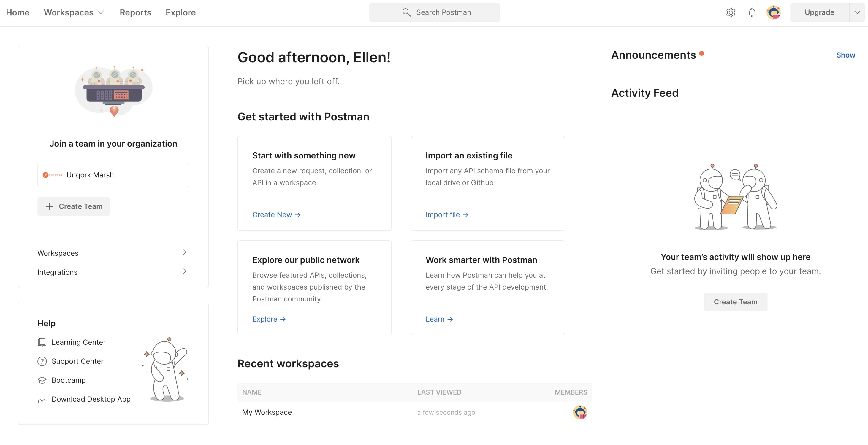The width and height of the screenshot is (868, 445).
Task: Select the Unqork Marsh team
Action: [113, 175]
